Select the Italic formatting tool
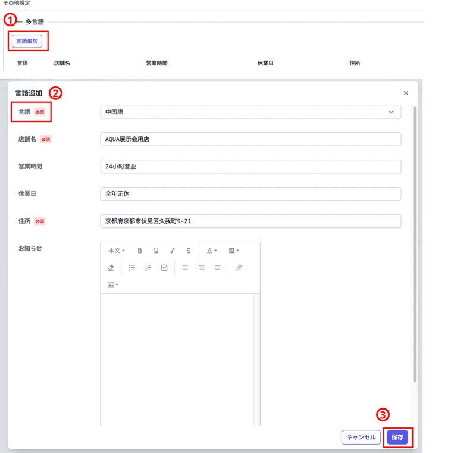The height and width of the screenshot is (453, 476). pos(172,250)
